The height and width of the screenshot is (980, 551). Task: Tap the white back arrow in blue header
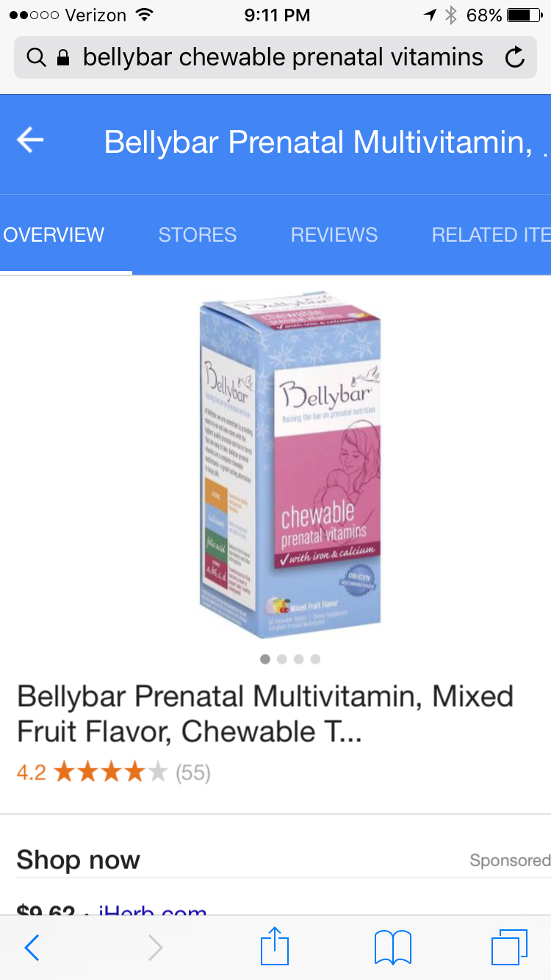pyautogui.click(x=30, y=140)
